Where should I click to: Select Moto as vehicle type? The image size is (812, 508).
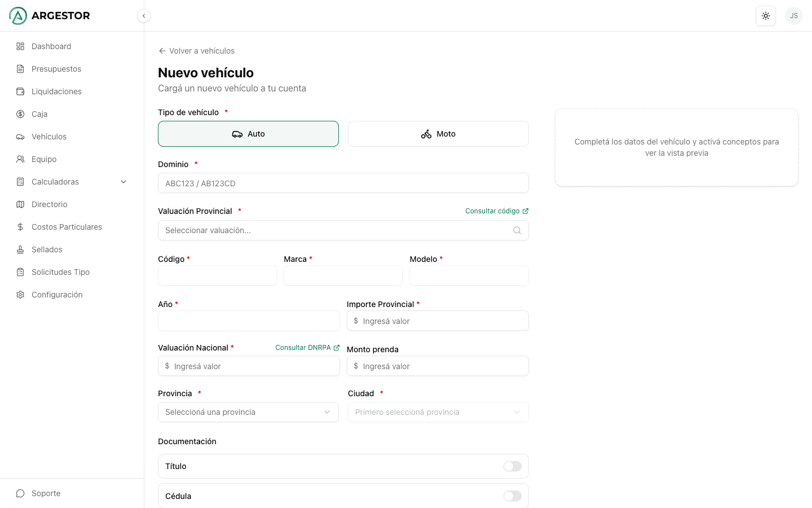[438, 134]
